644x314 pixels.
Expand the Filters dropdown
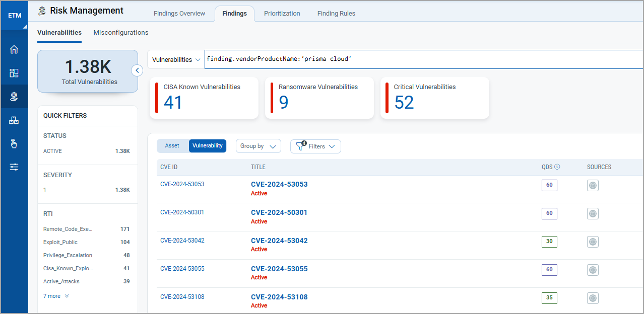(316, 146)
